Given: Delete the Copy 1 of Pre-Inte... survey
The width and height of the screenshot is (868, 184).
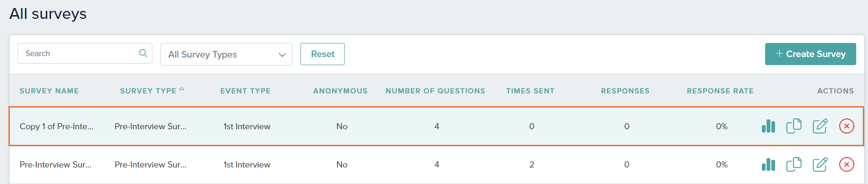Looking at the screenshot, I should point(847,126).
